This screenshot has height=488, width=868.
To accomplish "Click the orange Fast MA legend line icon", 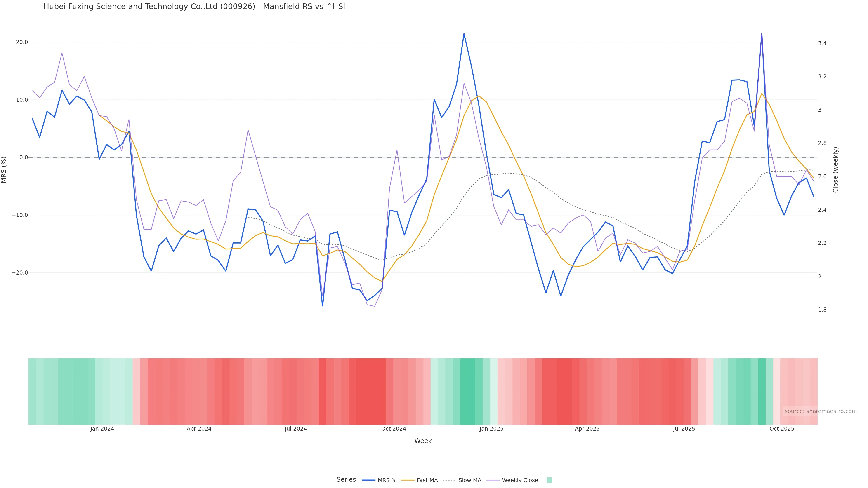I will pos(408,480).
